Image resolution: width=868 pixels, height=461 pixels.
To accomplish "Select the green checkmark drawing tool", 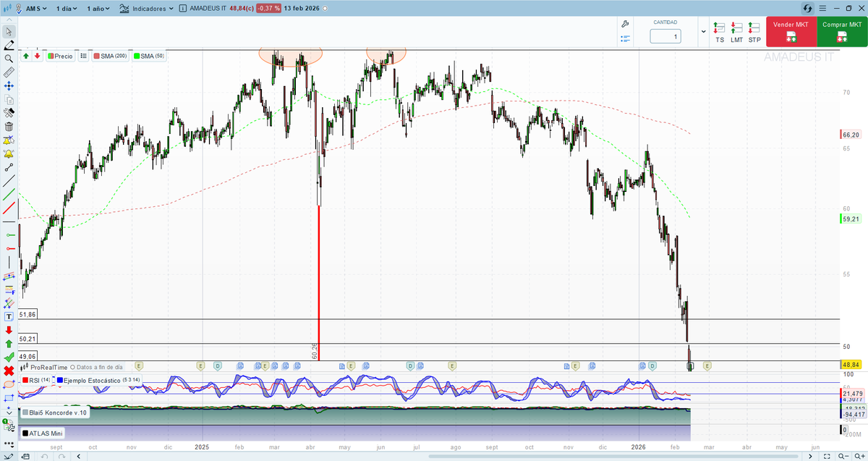I will point(9,358).
